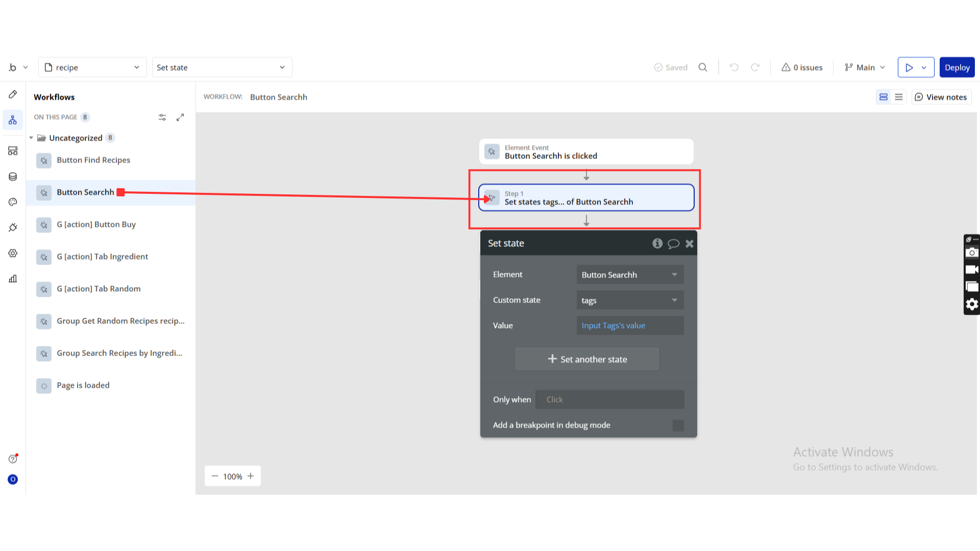Image resolution: width=980 pixels, height=551 pixels.
Task: Open the Plugins plug icon
Action: click(13, 228)
